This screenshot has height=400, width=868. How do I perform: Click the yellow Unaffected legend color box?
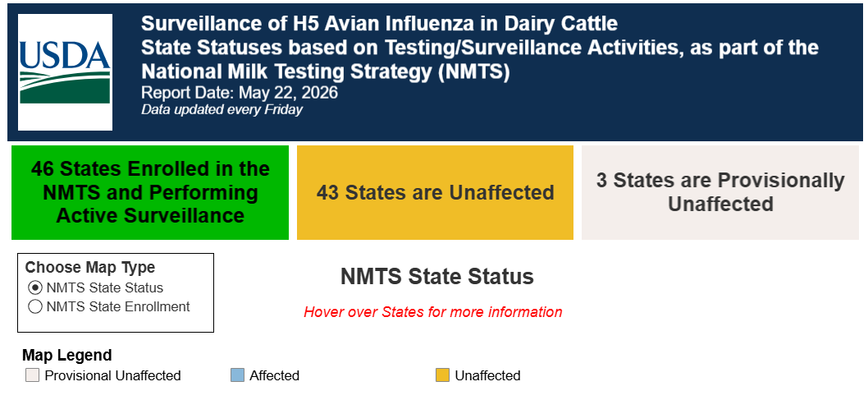coord(442,375)
